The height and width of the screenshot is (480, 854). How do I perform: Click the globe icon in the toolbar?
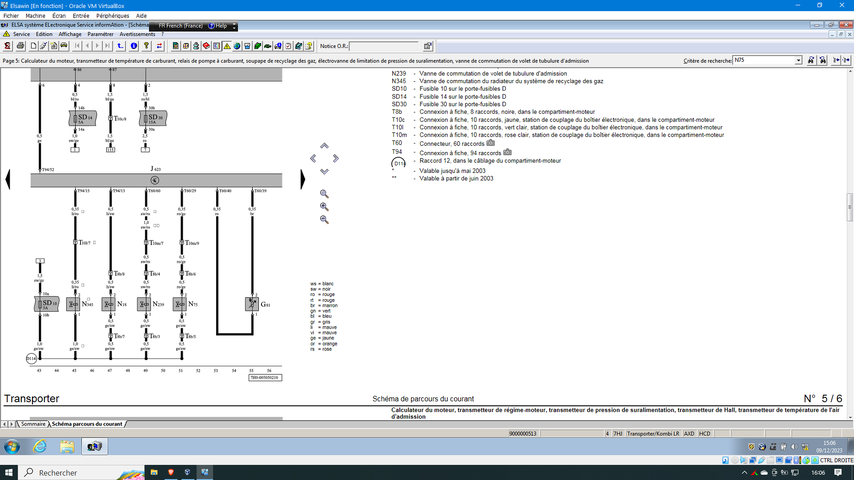(237, 46)
